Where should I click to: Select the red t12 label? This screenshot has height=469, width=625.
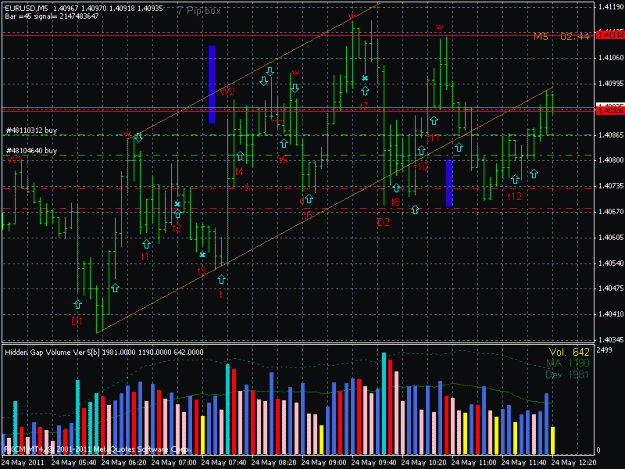coord(515,196)
